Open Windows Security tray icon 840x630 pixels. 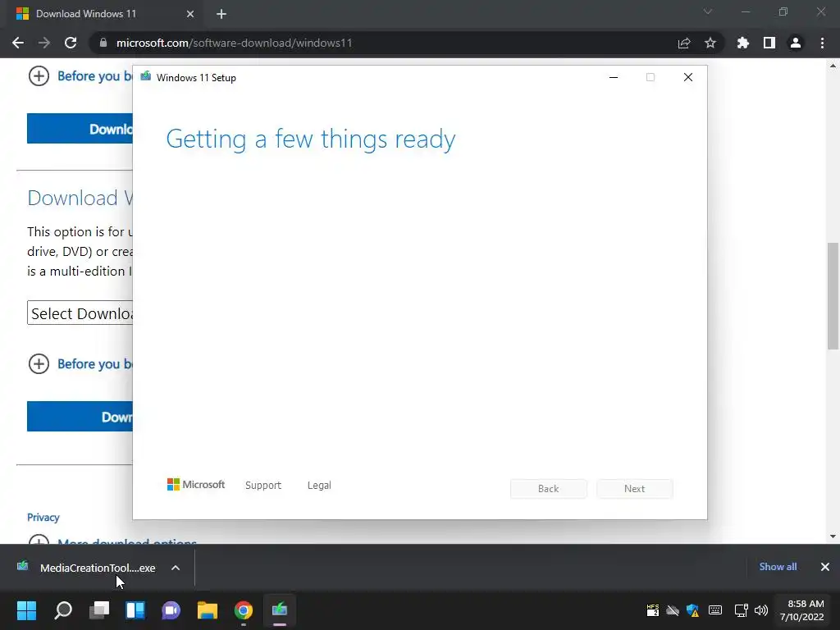pyautogui.click(x=692, y=610)
